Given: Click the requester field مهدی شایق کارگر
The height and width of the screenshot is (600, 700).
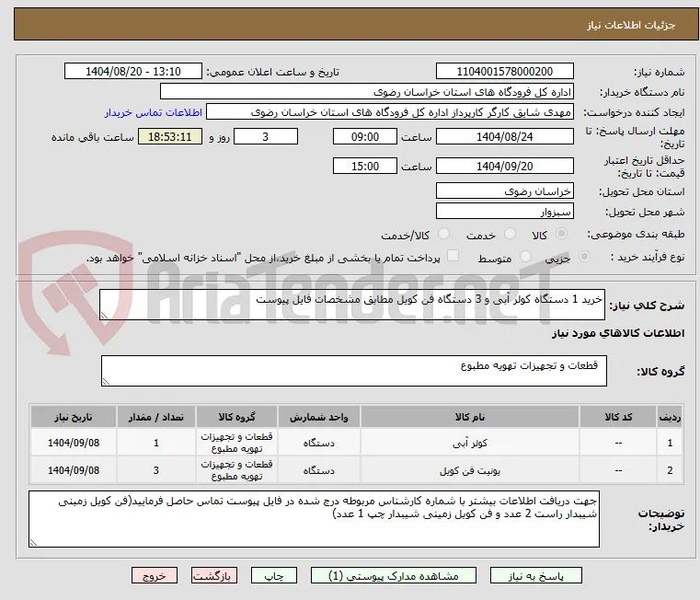Looking at the screenshot, I should tap(390, 112).
